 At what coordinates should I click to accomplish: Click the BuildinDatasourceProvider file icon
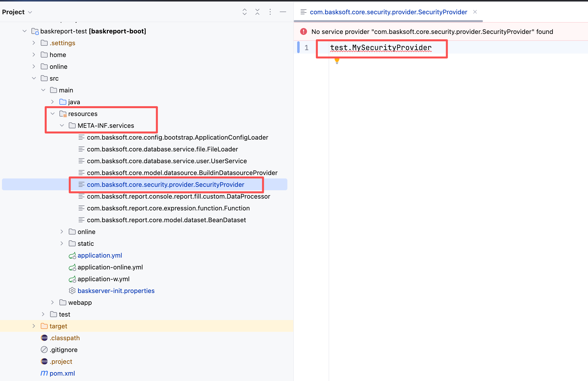coord(81,173)
